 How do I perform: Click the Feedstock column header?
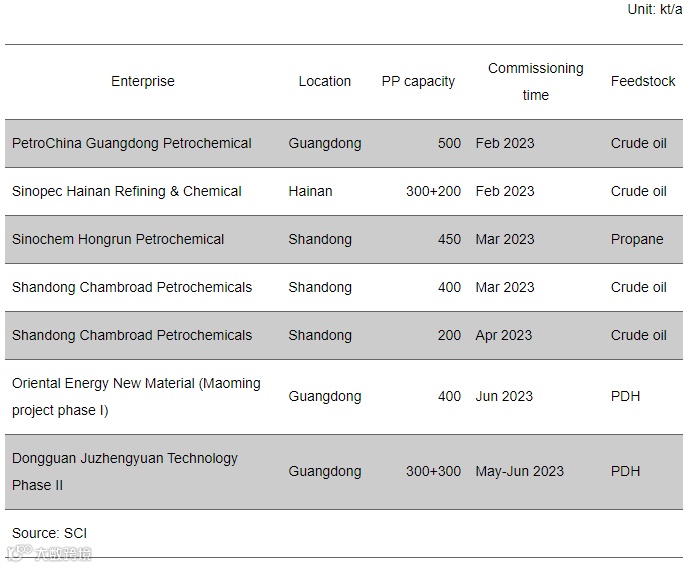click(x=643, y=81)
